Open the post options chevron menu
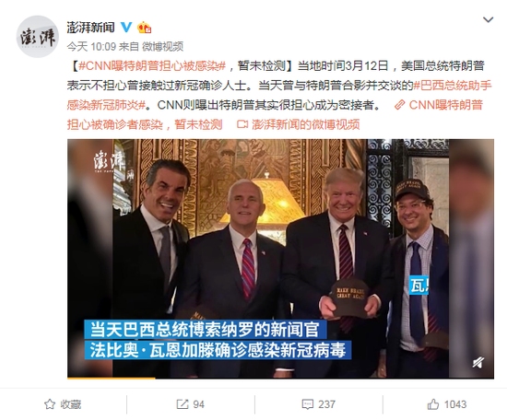This screenshot has height=420, width=507. pos(488,20)
